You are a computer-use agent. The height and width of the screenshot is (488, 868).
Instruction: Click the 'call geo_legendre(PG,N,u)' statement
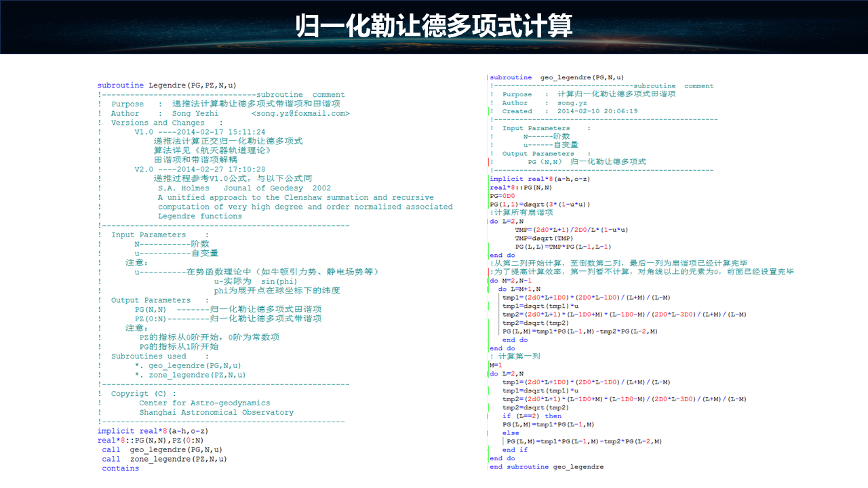162,449
